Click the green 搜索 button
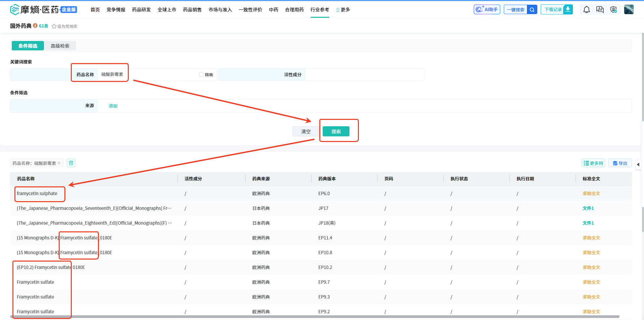The width and height of the screenshot is (644, 320). 336,132
